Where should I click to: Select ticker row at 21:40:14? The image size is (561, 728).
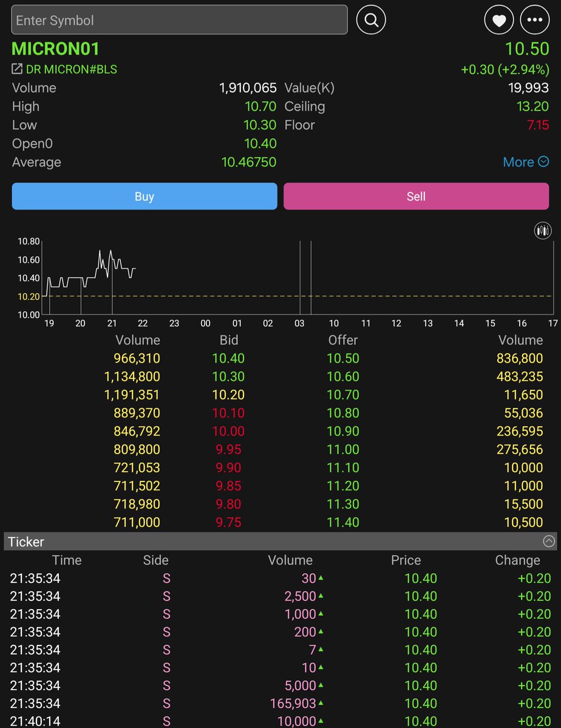tap(280, 721)
